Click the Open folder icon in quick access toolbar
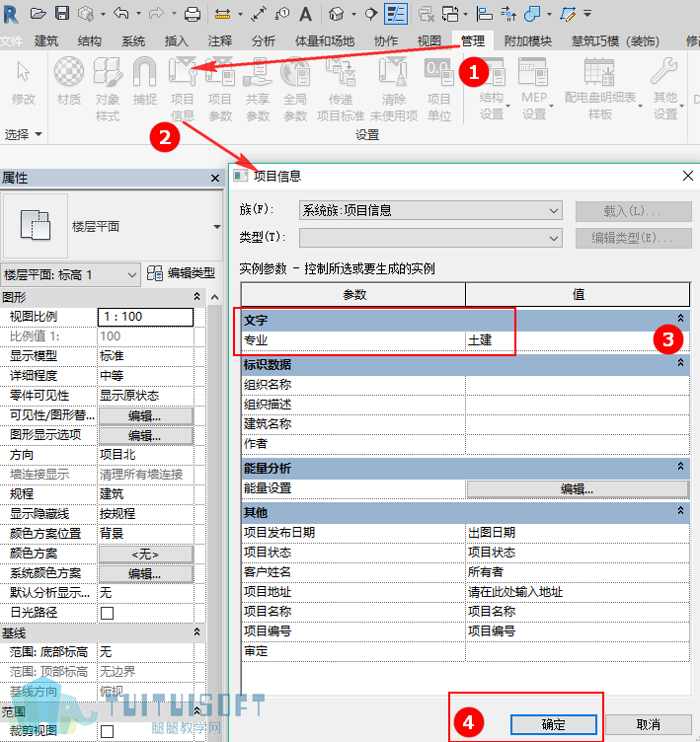Screen dimensions: 700x742 tap(38, 14)
